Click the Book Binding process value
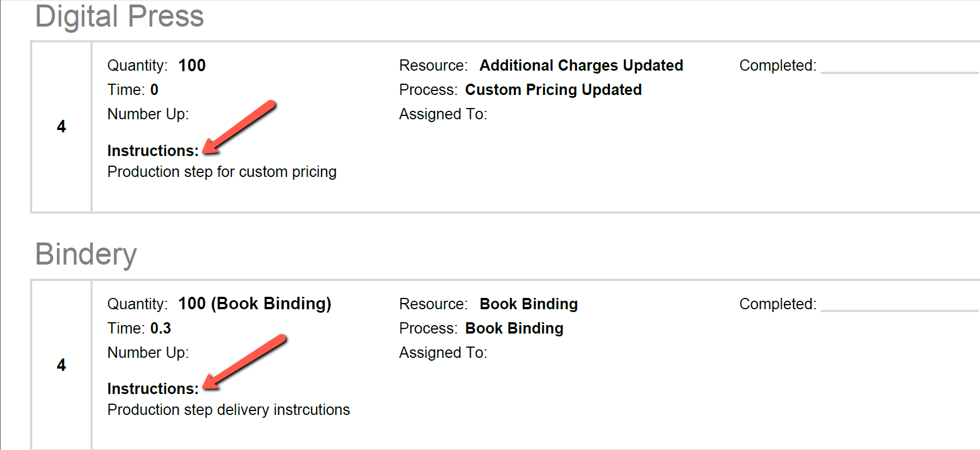 pos(514,328)
